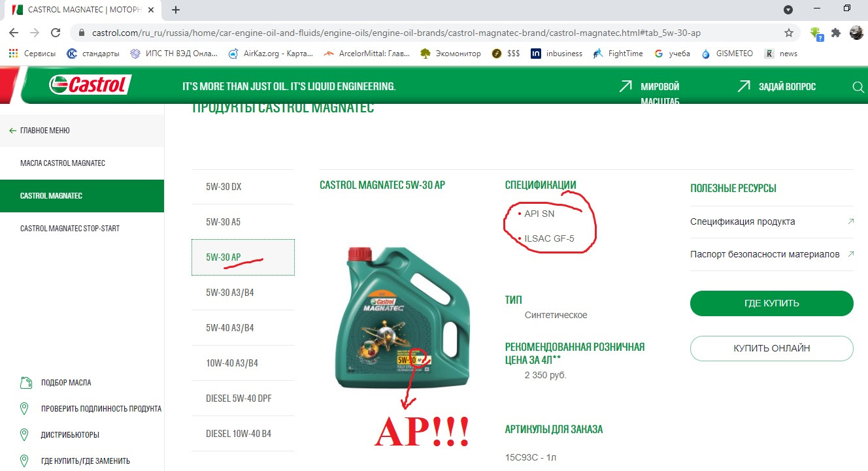
Task: Open the FightTime bookmark
Action: 618,54
